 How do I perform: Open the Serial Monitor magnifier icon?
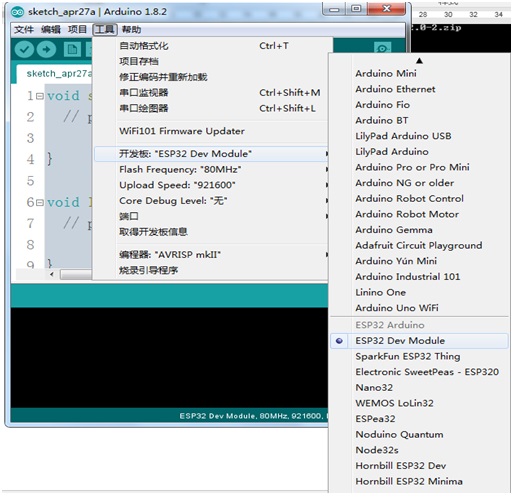[x=382, y=48]
